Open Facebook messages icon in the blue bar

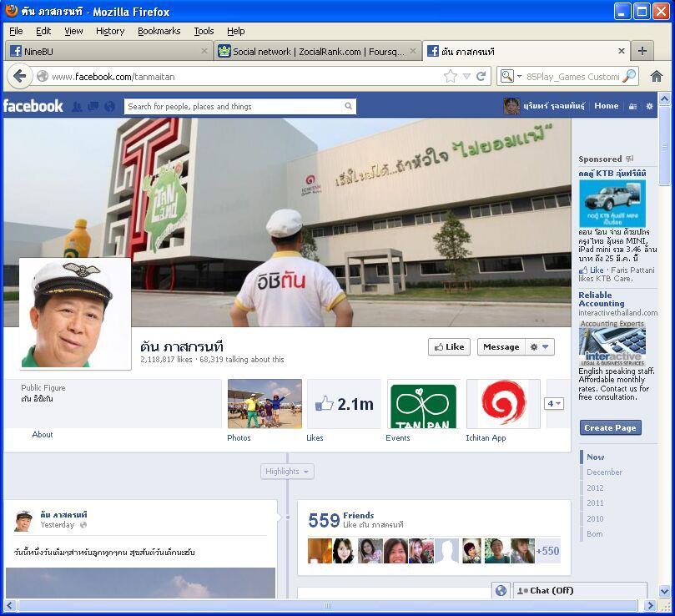click(x=93, y=106)
